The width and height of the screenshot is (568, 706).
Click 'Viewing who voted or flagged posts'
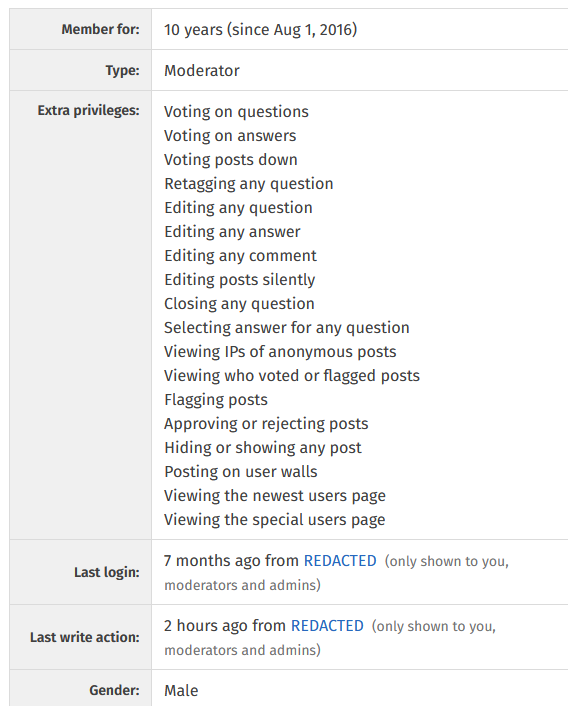(x=292, y=376)
